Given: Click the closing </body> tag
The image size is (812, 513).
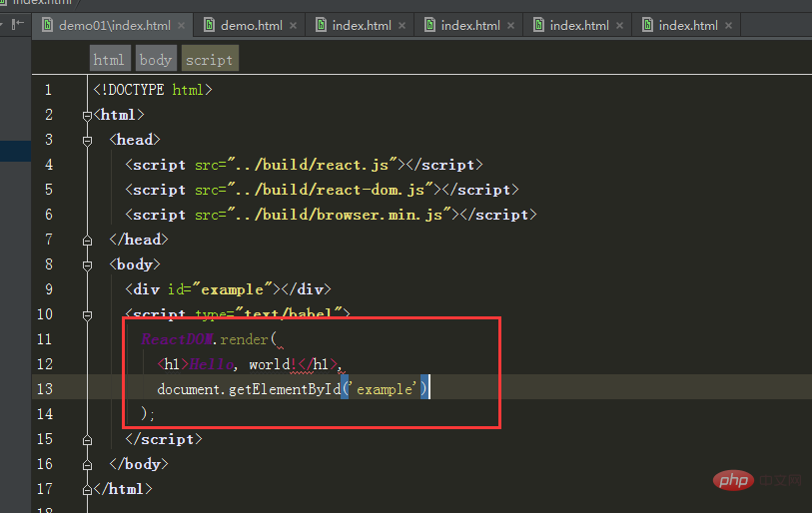Looking at the screenshot, I should pyautogui.click(x=139, y=464).
